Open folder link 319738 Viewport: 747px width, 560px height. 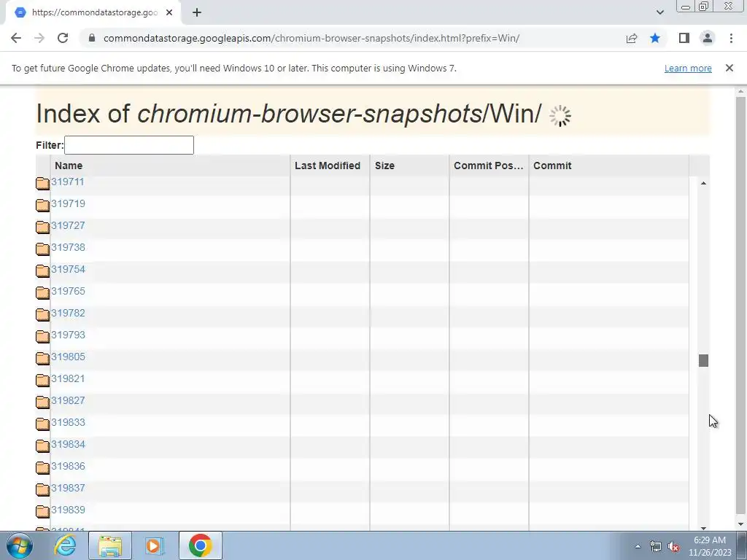68,248
